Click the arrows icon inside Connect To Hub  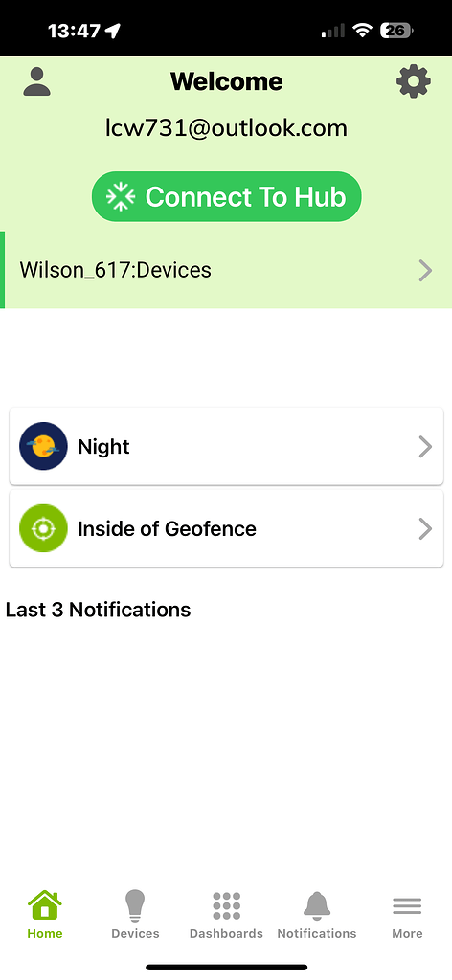click(121, 197)
